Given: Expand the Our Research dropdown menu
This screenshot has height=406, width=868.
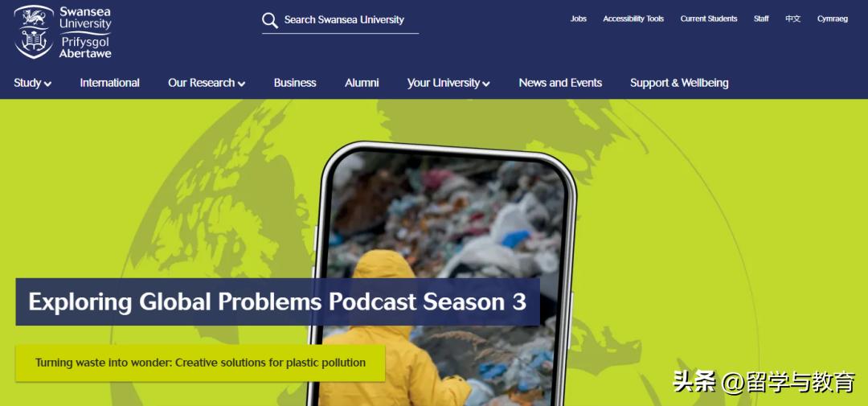Looking at the screenshot, I should tap(207, 83).
